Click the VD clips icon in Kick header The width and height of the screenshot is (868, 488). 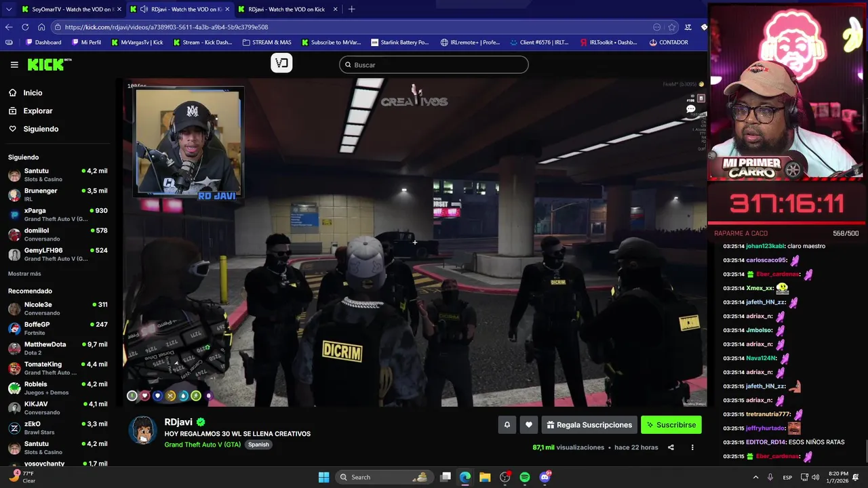coord(281,63)
